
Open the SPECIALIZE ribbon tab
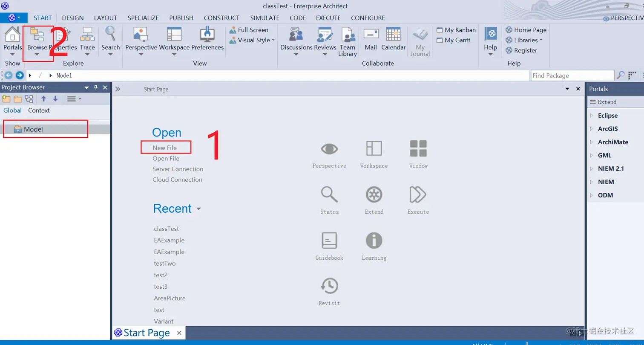click(x=143, y=18)
